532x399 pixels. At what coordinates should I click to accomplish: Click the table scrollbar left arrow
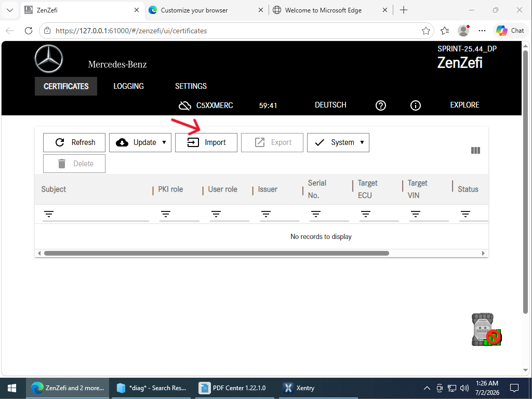coord(39,254)
